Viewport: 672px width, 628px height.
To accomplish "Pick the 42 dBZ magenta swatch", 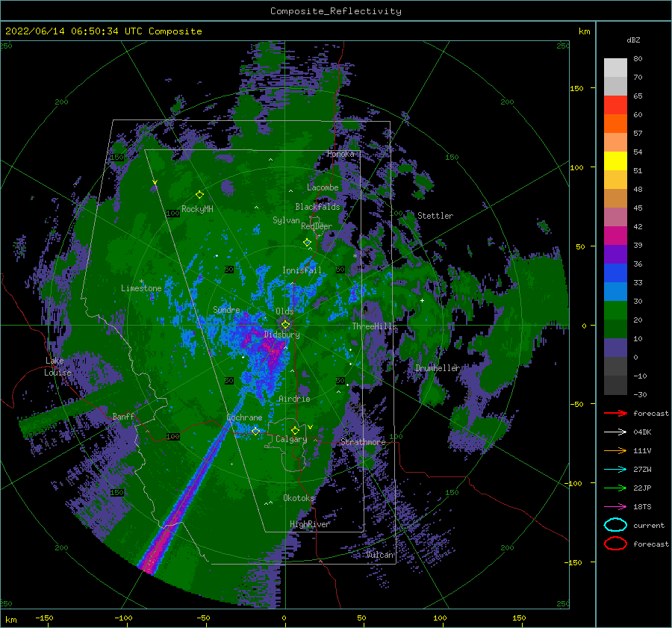I will point(615,235).
